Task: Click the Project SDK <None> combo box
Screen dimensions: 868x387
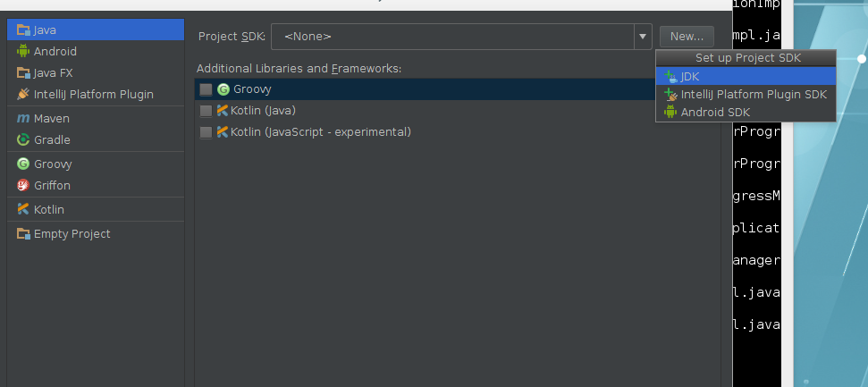Action: [x=461, y=37]
